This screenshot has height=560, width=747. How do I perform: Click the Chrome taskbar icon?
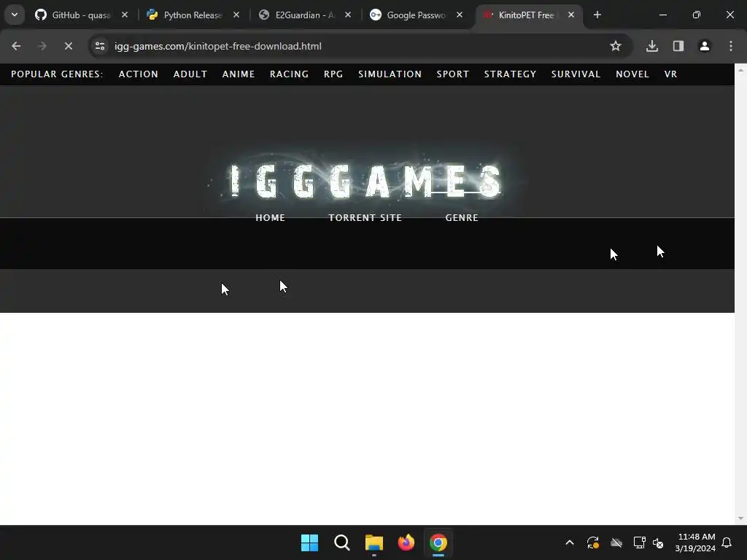(x=438, y=542)
